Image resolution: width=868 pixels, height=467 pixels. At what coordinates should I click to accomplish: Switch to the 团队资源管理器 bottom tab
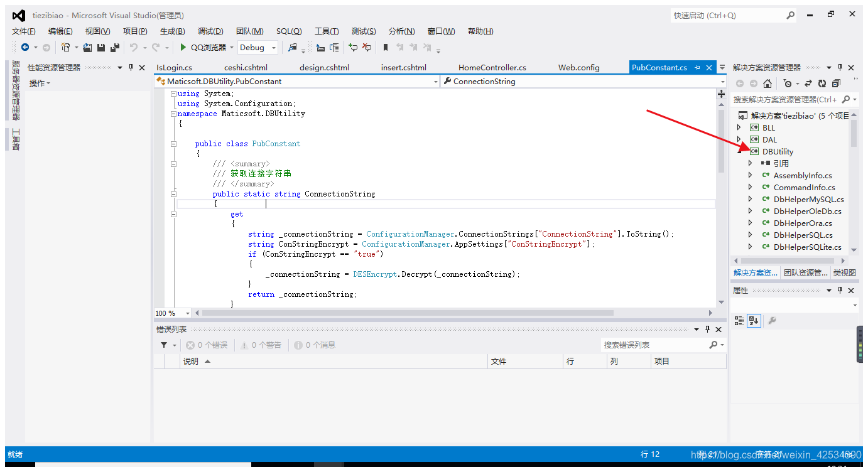805,272
